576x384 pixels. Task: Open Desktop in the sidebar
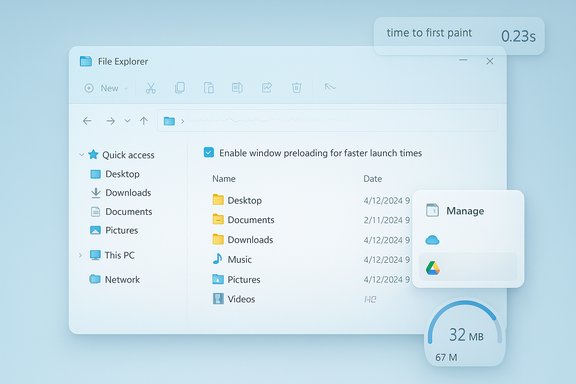pyautogui.click(x=115, y=174)
